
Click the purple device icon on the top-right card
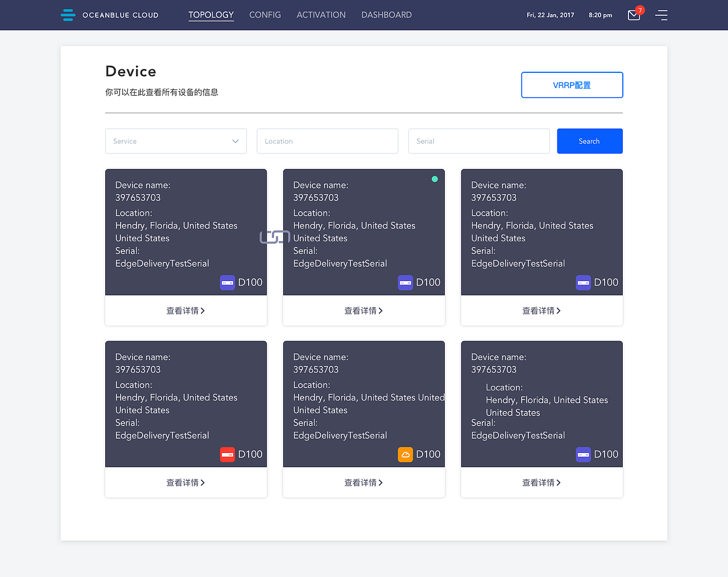click(x=584, y=282)
